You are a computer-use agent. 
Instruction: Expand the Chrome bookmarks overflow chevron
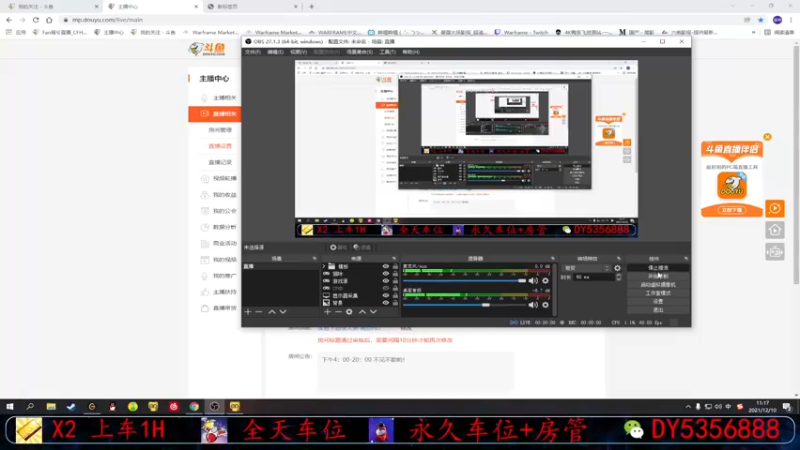[754, 32]
